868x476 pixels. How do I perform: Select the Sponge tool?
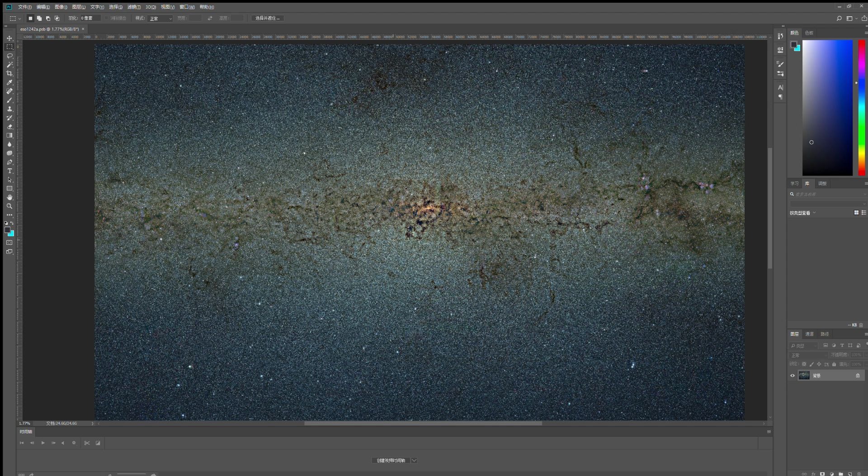click(x=9, y=153)
